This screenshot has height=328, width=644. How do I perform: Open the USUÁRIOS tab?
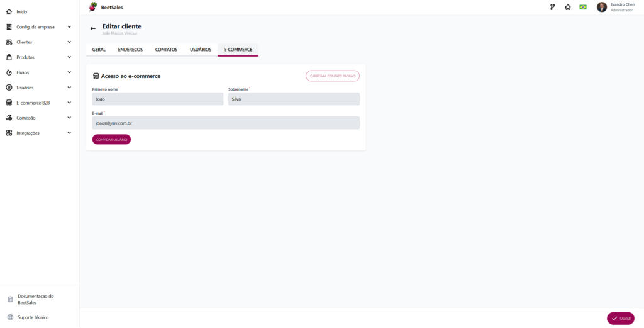(201, 50)
